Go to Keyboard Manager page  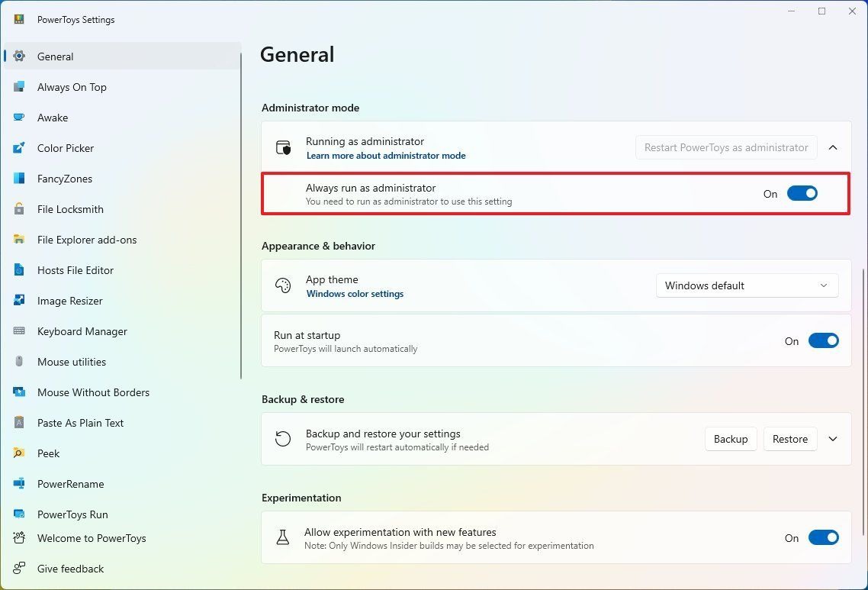[x=122, y=330]
